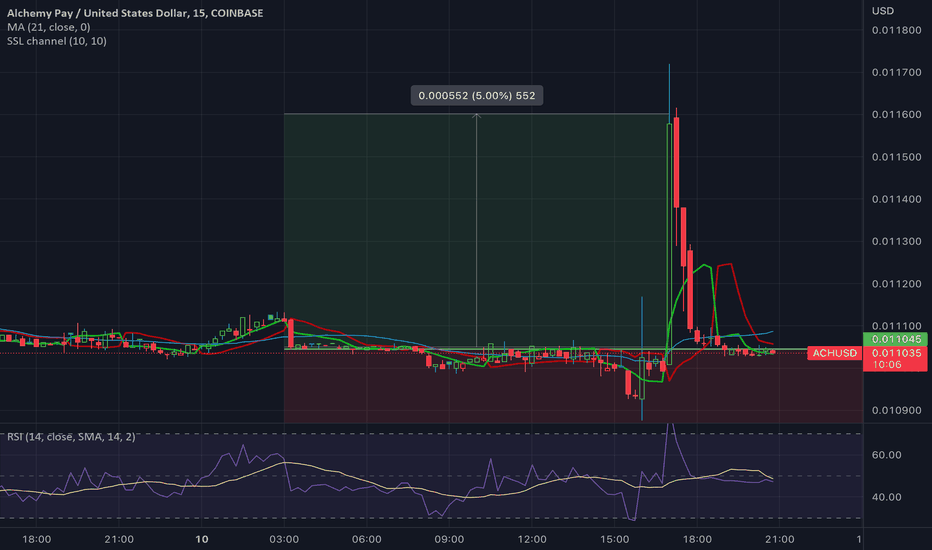This screenshot has width=932, height=550.
Task: Click the 0.010900 price axis value
Action: (x=896, y=410)
